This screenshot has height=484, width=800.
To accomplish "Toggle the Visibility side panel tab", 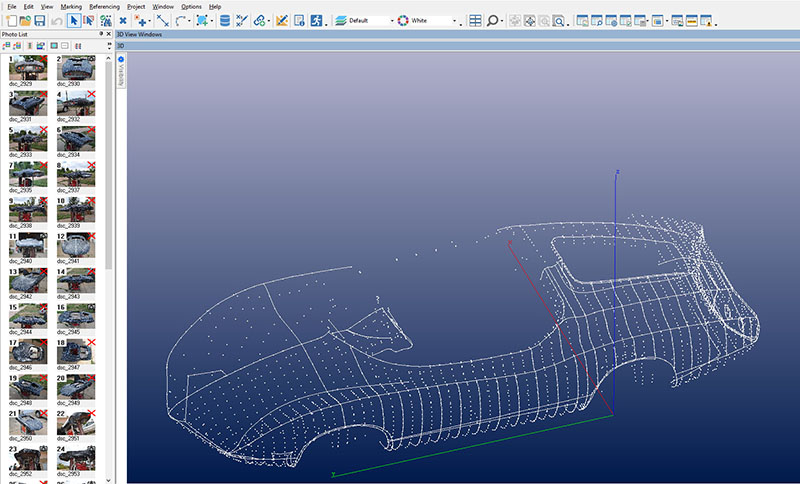I will tap(122, 73).
